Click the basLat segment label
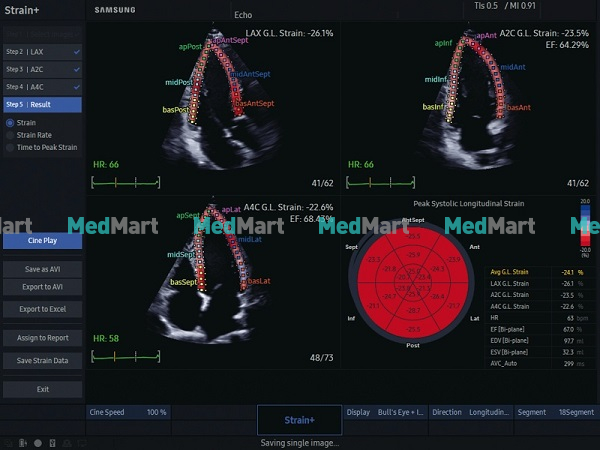 coord(259,281)
